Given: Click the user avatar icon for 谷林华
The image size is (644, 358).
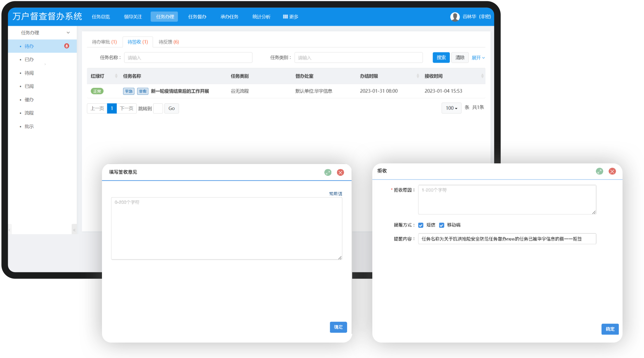Looking at the screenshot, I should click(x=454, y=16).
